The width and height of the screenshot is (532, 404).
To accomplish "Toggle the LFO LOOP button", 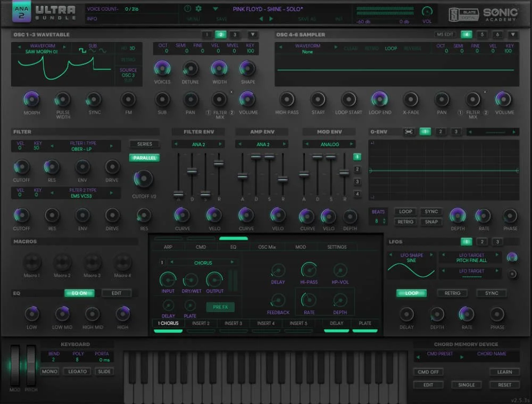I will 412,293.
